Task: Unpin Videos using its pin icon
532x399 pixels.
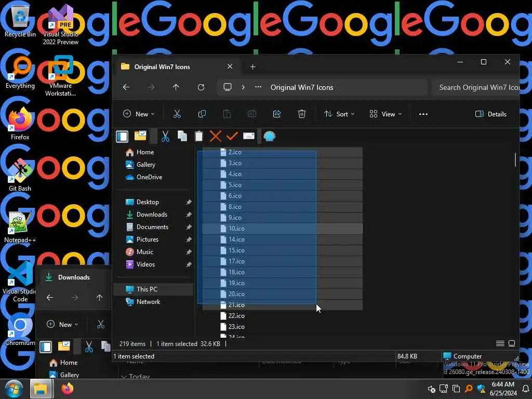Action: click(189, 264)
